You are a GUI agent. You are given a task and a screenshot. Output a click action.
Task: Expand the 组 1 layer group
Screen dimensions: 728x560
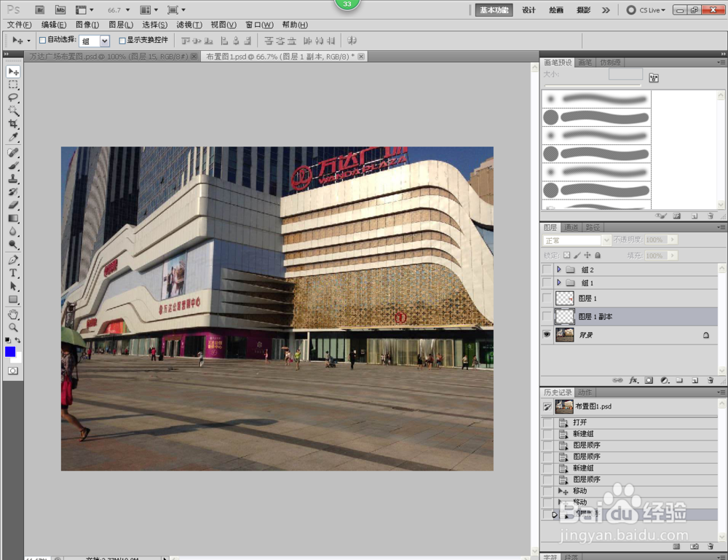click(558, 283)
